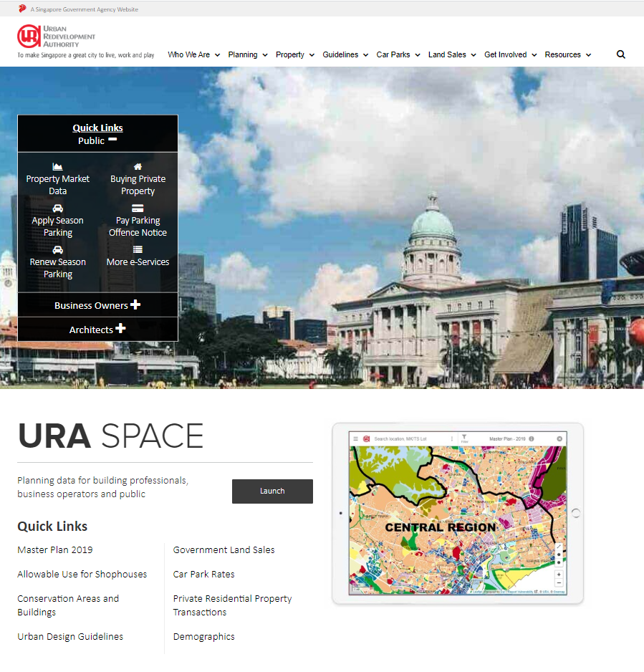Open the Who We Are dropdown chevron

(218, 55)
